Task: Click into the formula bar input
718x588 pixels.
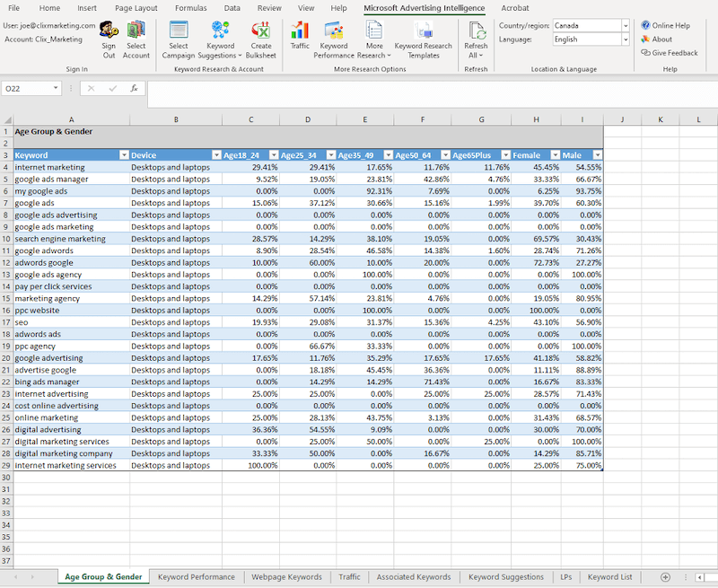Action: [x=433, y=94]
